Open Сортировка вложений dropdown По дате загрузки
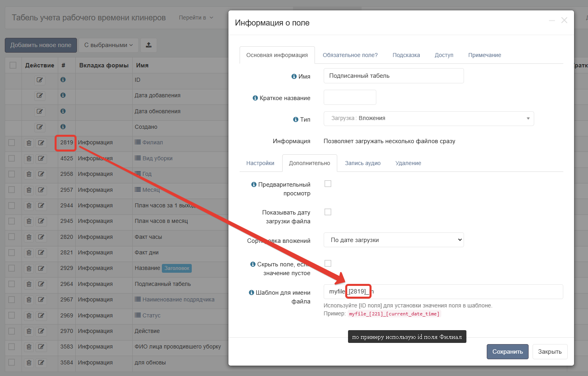 393,240
